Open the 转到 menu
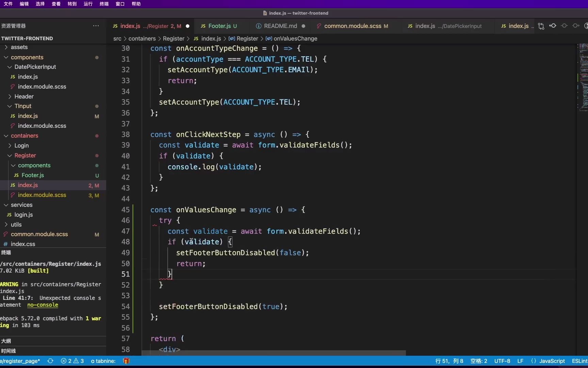588x368 pixels. (72, 4)
